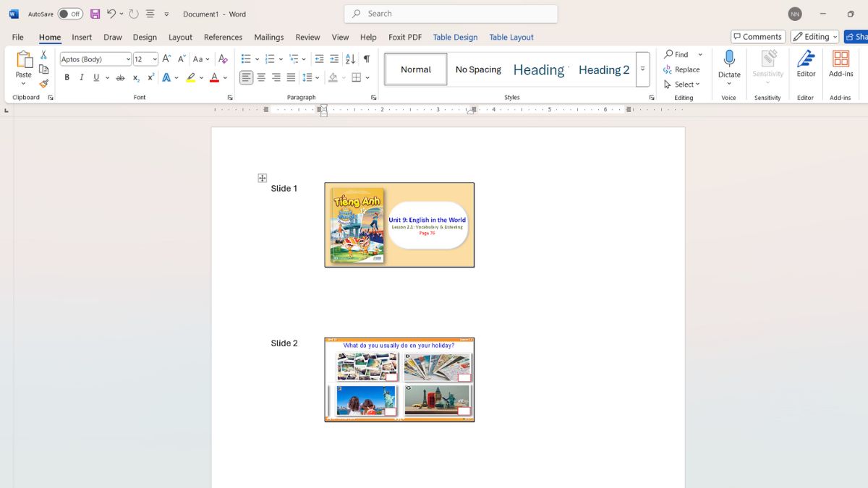This screenshot has width=868, height=488.
Task: Open the Format Painter
Action: (x=43, y=83)
